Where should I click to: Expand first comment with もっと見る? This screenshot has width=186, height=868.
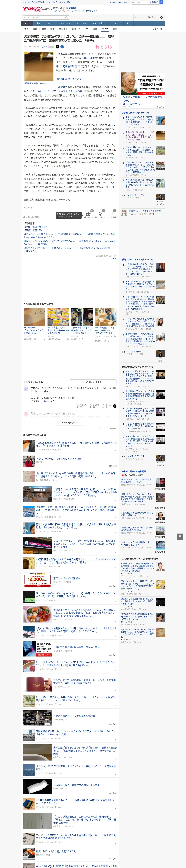coord(49,401)
